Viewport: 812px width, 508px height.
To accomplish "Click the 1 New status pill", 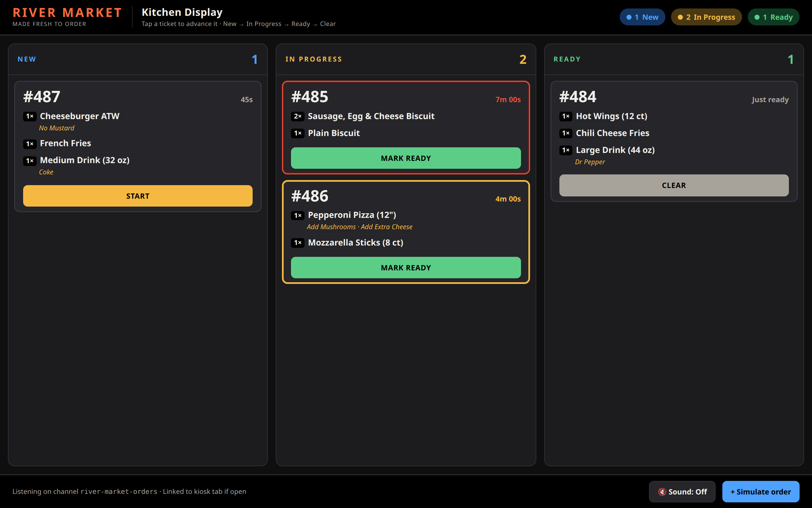I will point(642,17).
